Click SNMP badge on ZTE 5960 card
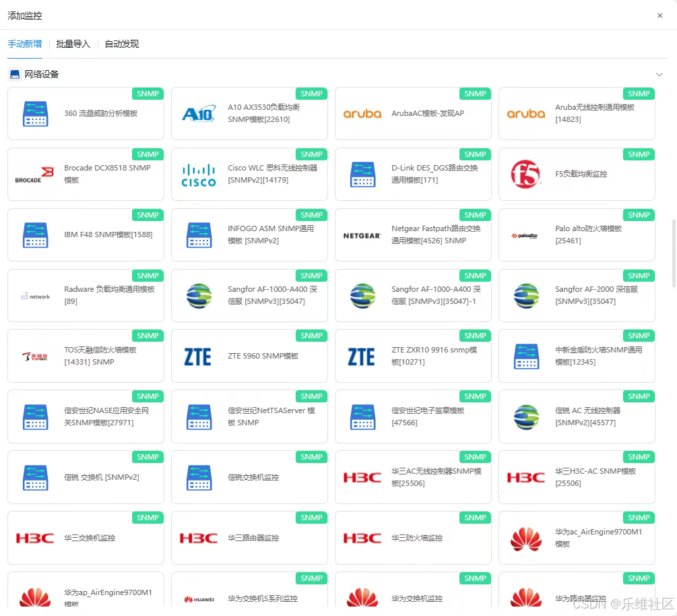Viewport: 677px width, 616px height. tap(311, 336)
